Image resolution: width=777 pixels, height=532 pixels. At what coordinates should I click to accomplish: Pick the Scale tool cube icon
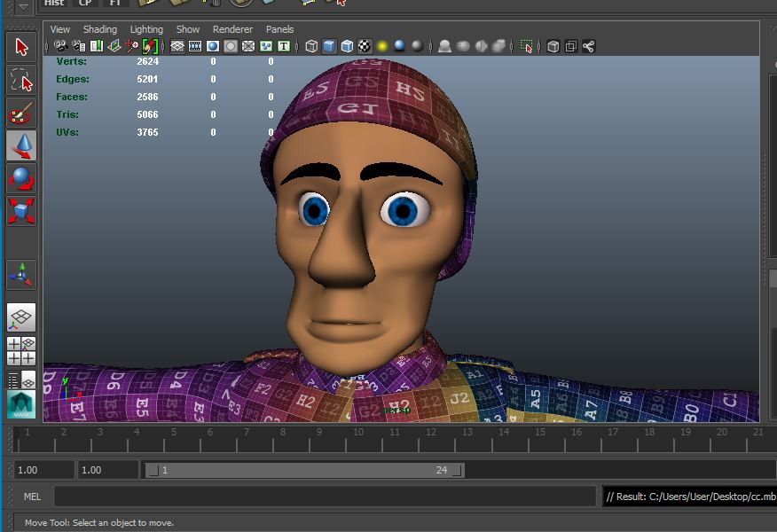(21, 211)
